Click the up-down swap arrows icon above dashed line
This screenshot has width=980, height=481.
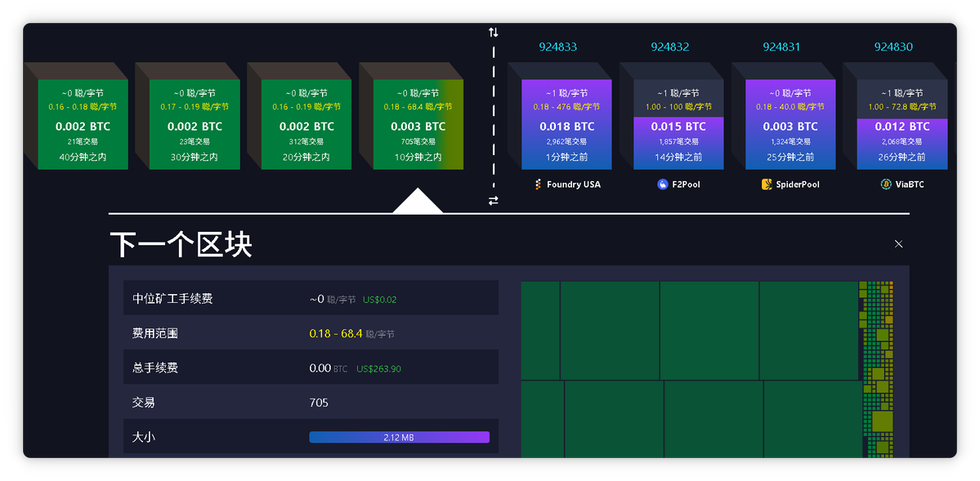click(x=493, y=32)
